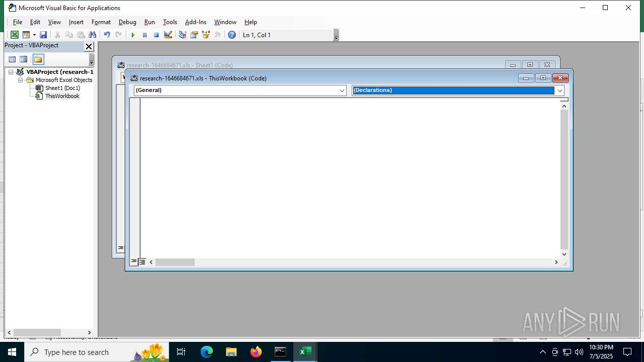This screenshot has height=362, width=644.
Task: Open the File menu
Action: pos(18,22)
